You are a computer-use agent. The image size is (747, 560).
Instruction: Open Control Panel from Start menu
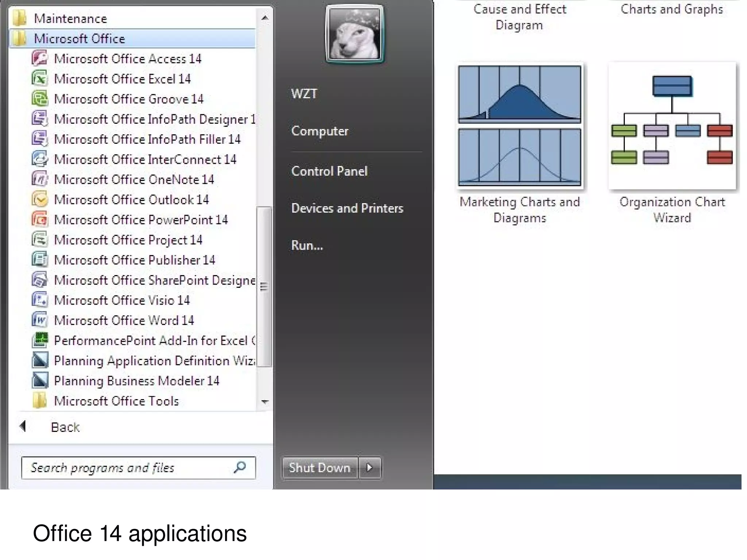tap(329, 171)
